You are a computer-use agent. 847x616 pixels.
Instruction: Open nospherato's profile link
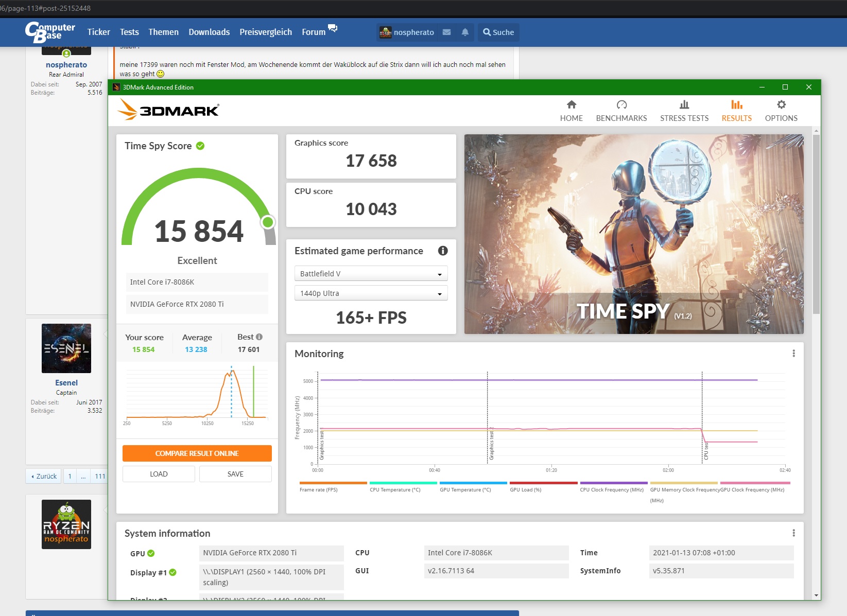66,65
